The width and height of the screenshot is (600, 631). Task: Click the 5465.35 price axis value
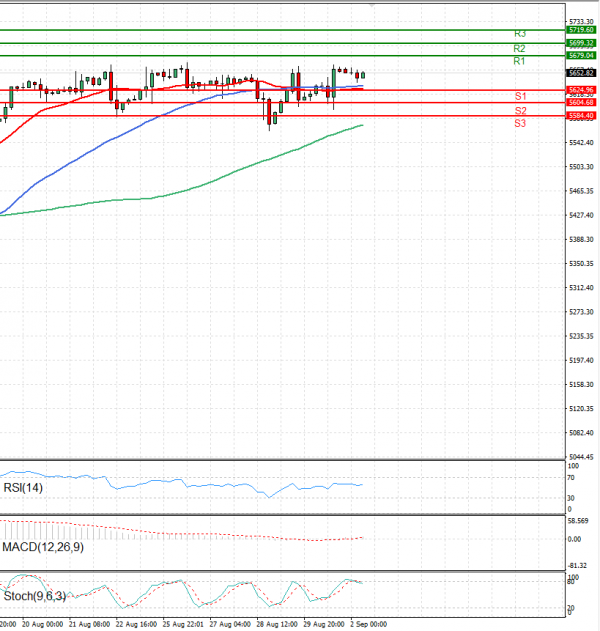(581, 191)
